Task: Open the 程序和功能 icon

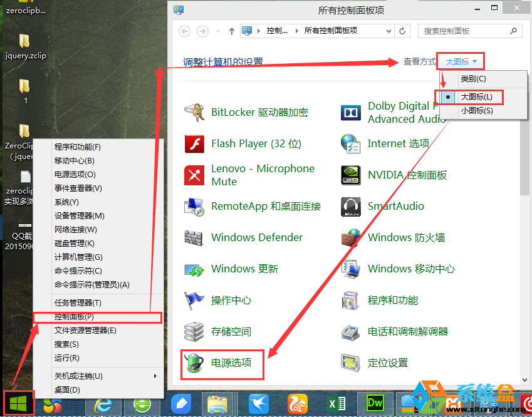Action: coord(350,301)
